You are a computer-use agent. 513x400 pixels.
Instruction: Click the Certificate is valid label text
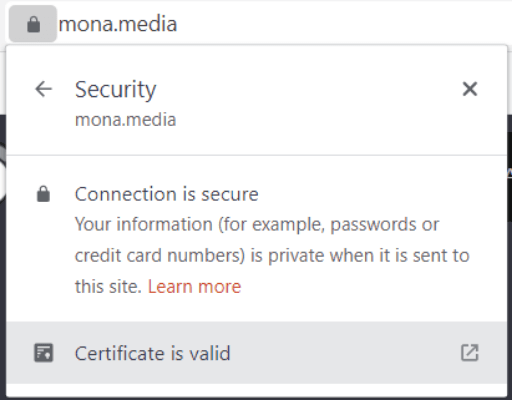point(153,353)
